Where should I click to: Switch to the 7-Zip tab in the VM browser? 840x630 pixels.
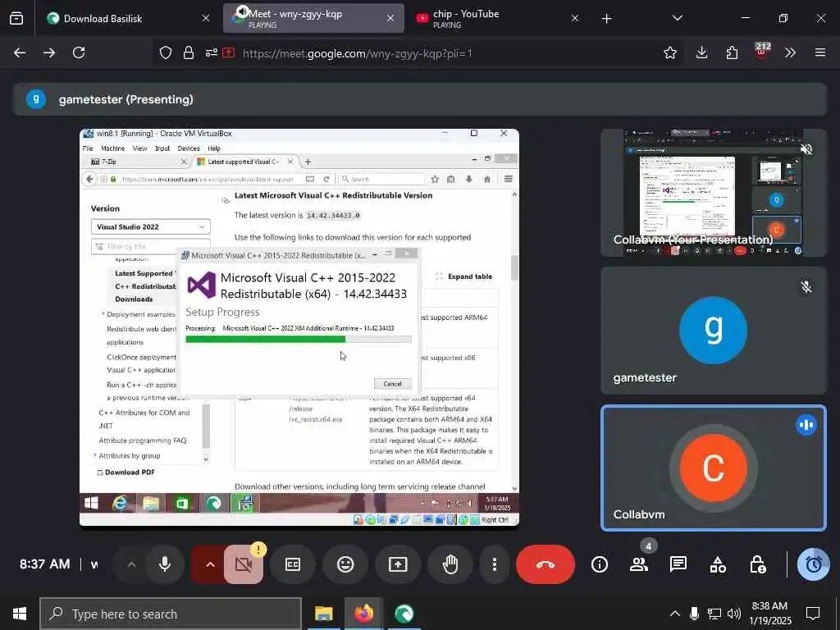(x=138, y=162)
